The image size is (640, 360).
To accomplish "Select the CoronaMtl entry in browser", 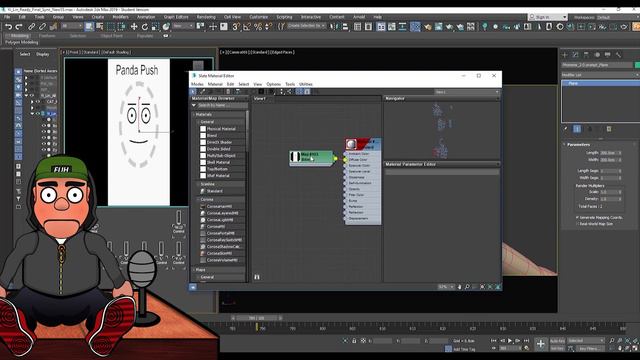I will click(x=216, y=227).
